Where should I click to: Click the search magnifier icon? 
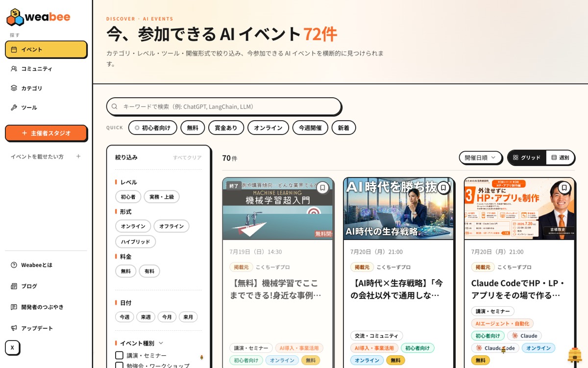(115, 106)
